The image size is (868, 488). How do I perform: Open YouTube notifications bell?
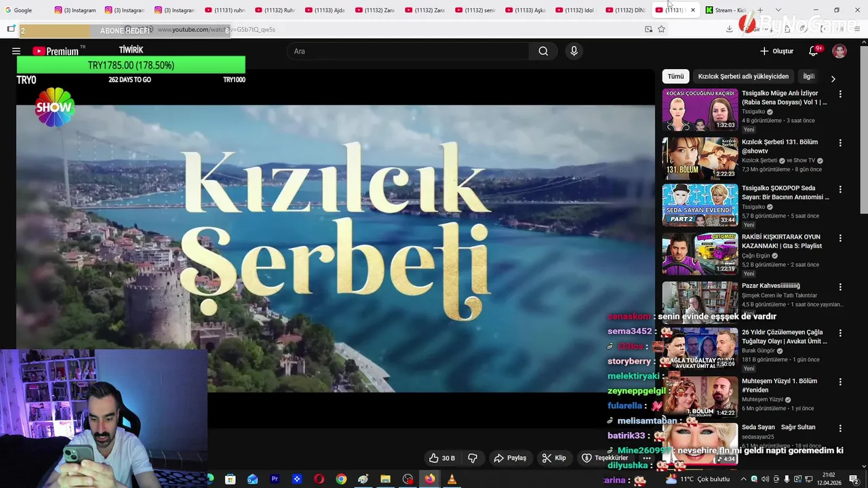coord(814,51)
